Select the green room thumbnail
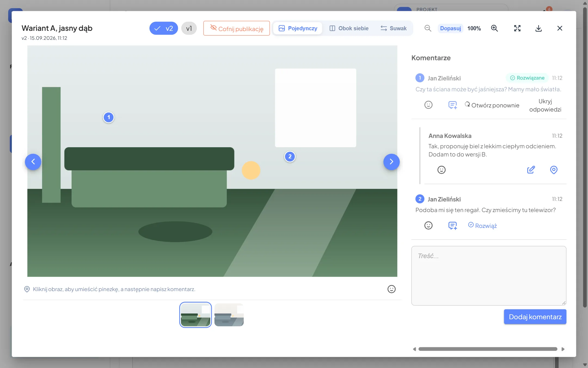 click(x=195, y=315)
